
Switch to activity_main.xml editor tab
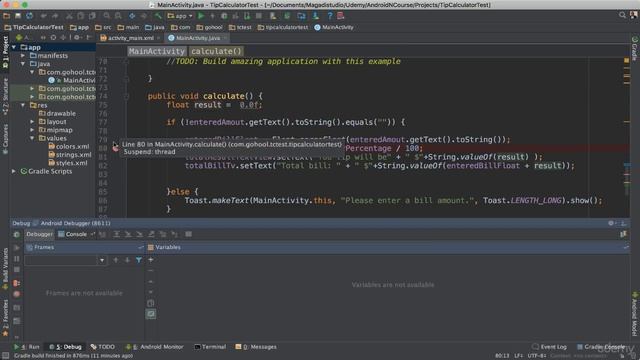tap(131, 38)
